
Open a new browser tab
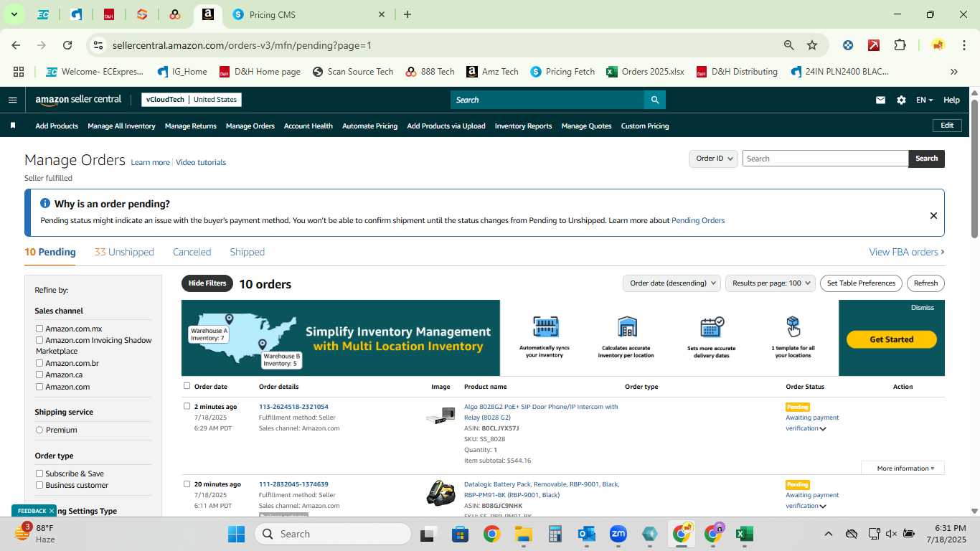coord(407,14)
